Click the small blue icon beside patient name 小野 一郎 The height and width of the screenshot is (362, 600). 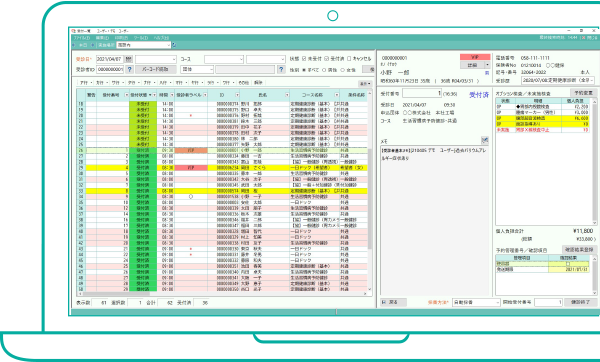coord(487,73)
